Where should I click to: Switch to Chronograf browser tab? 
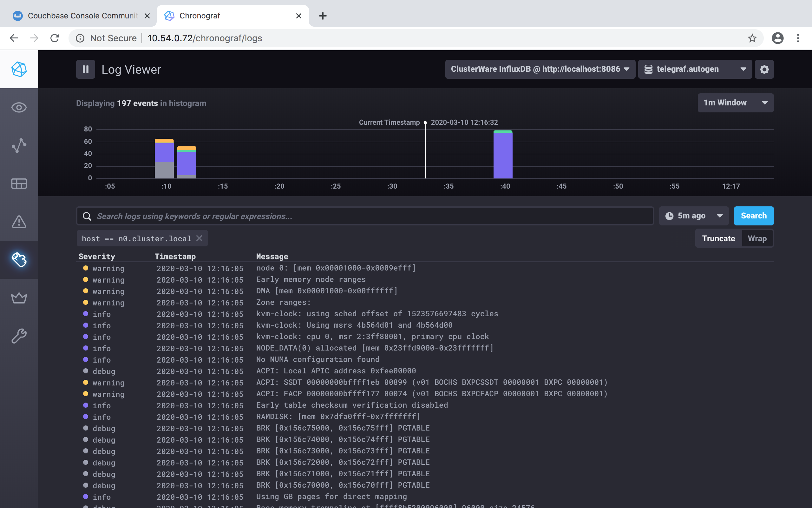[232, 16]
